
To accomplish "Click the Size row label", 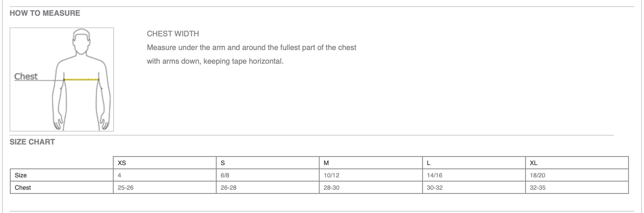I will coord(21,175).
